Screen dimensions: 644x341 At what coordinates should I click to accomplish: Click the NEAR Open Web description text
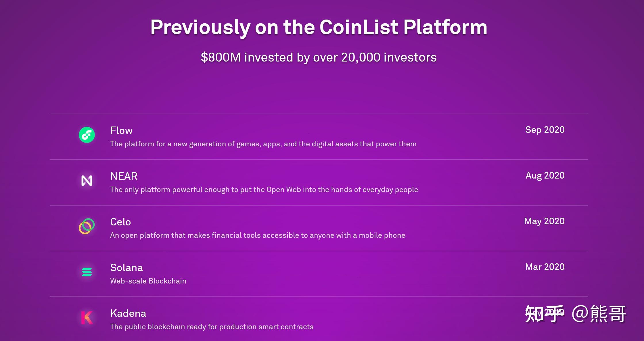click(x=264, y=190)
